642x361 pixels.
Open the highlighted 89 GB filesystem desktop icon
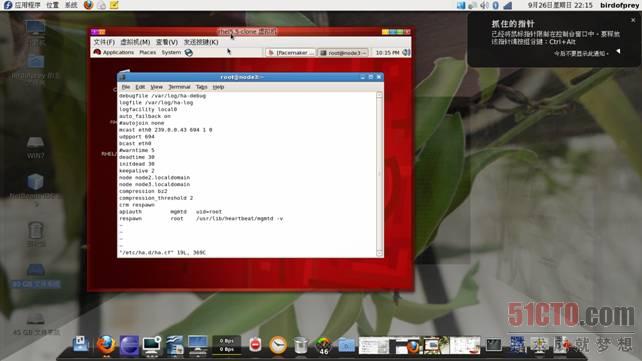click(36, 275)
